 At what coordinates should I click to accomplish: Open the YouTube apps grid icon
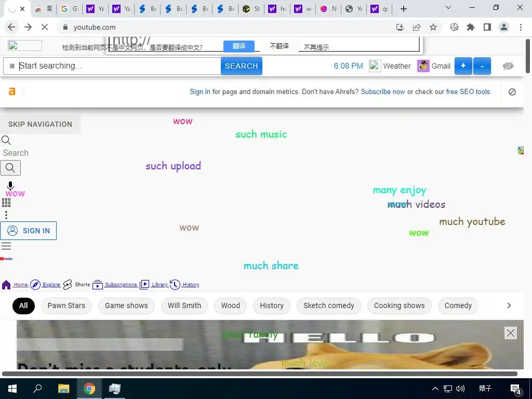pos(6,203)
